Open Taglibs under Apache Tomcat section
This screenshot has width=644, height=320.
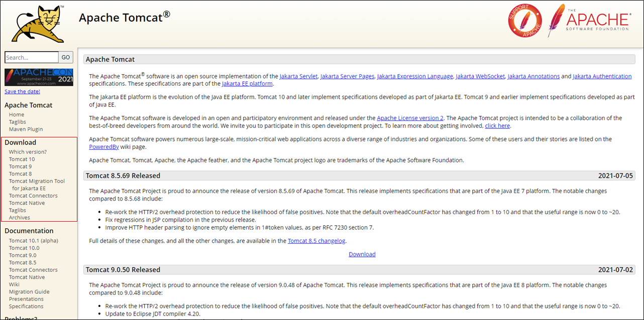[x=18, y=122]
